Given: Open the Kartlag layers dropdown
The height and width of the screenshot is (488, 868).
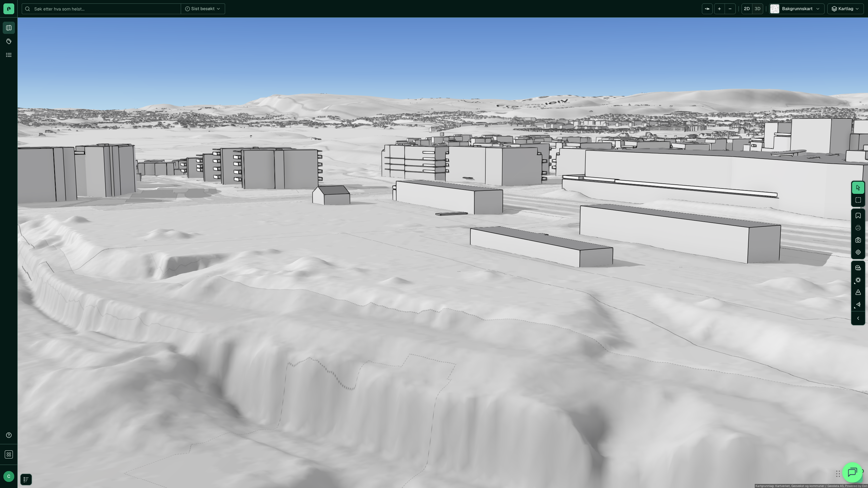Looking at the screenshot, I should tap(845, 9).
